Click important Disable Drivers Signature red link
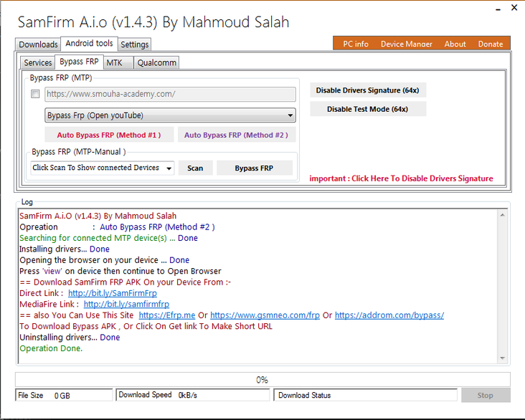The image size is (525, 420). (401, 178)
